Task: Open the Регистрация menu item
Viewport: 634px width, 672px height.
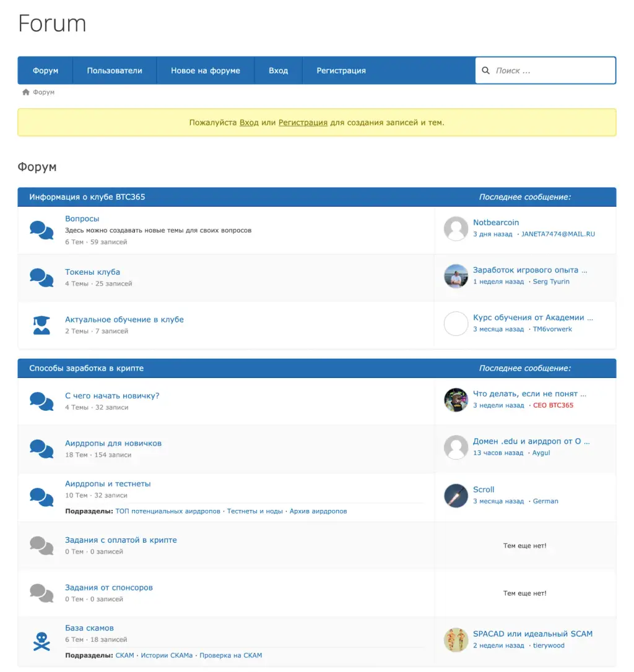Action: 341,71
